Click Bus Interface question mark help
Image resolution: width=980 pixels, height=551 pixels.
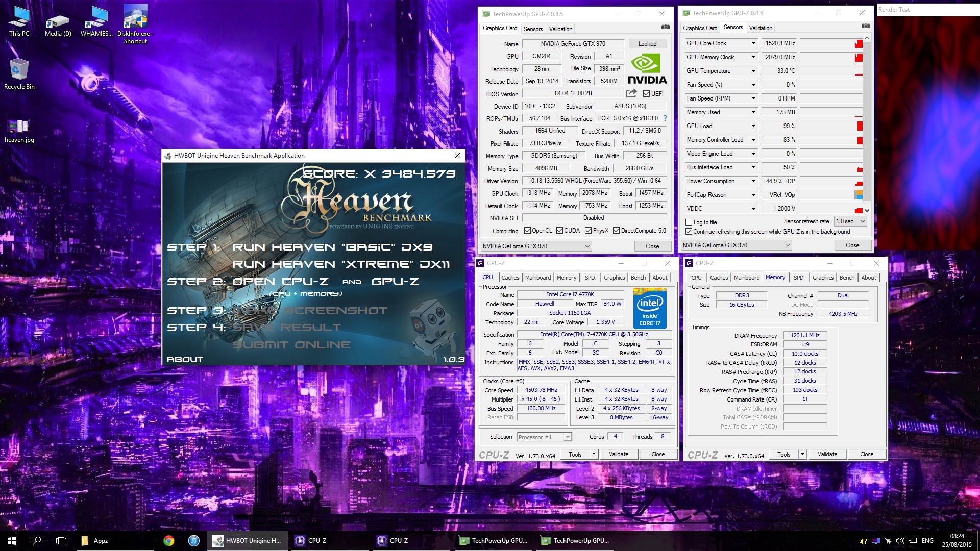(x=665, y=118)
